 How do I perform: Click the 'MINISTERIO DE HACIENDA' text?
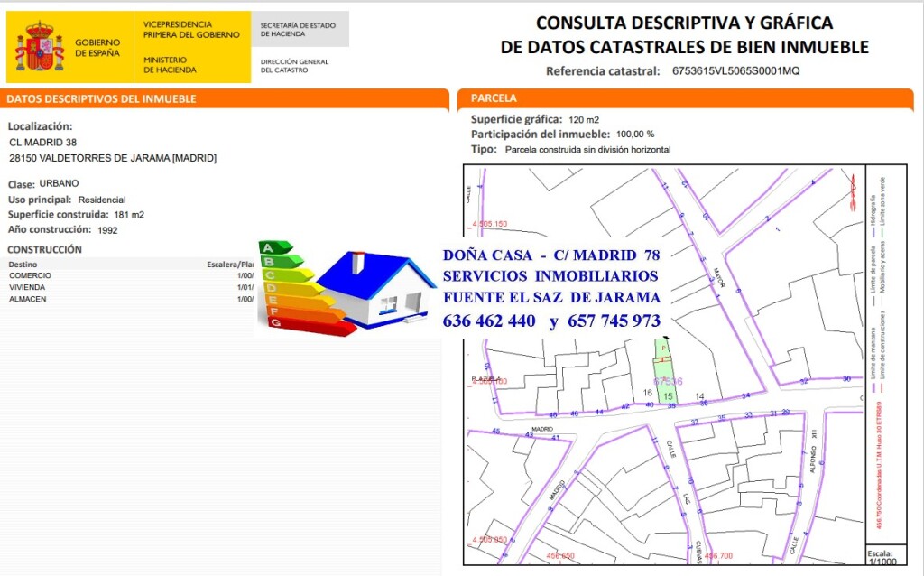coord(170,65)
